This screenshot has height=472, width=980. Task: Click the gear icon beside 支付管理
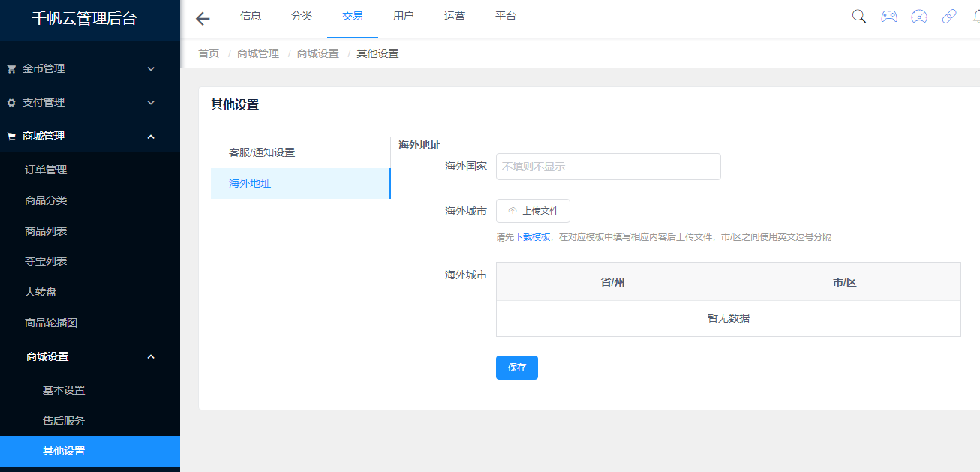[11, 102]
